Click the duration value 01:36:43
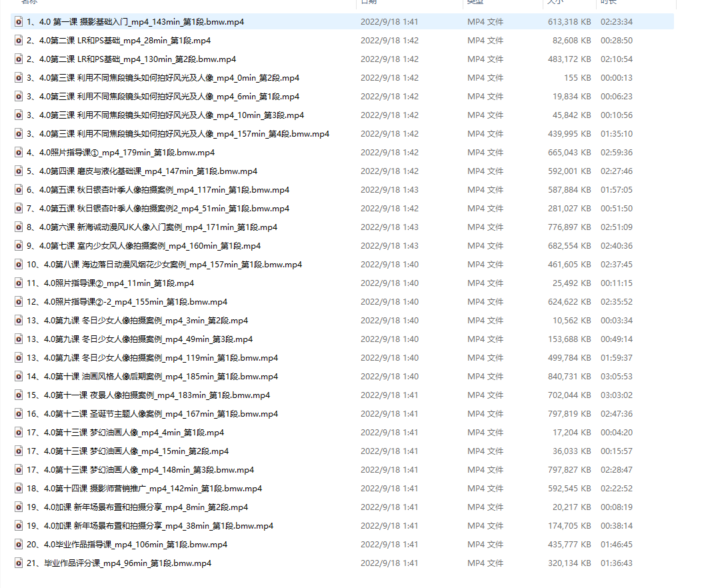Image resolution: width=712 pixels, height=588 pixels. (x=617, y=563)
